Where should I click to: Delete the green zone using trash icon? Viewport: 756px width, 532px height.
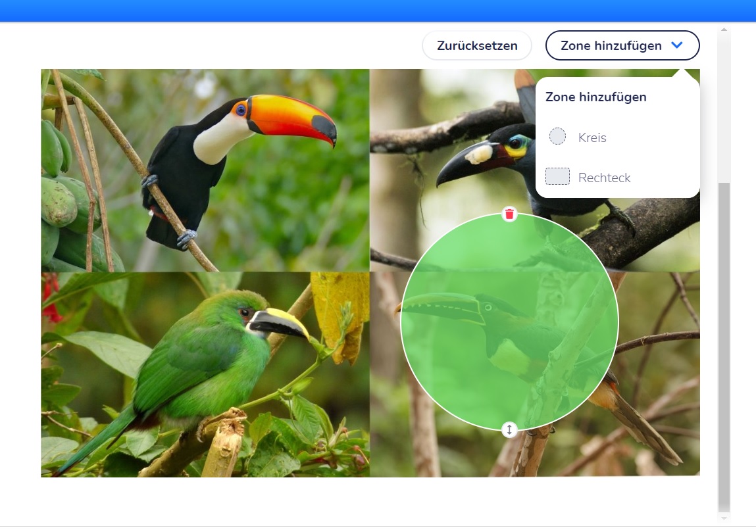pyautogui.click(x=509, y=214)
